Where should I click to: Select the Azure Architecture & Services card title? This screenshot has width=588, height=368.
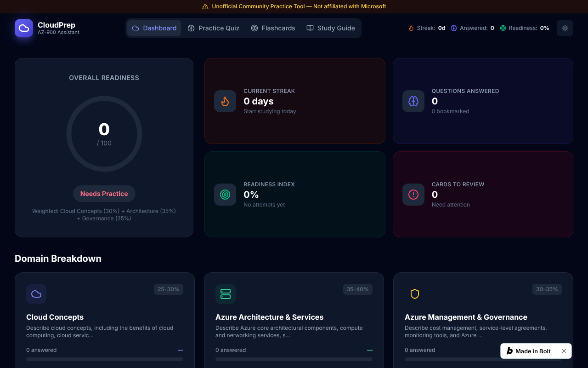click(269, 317)
